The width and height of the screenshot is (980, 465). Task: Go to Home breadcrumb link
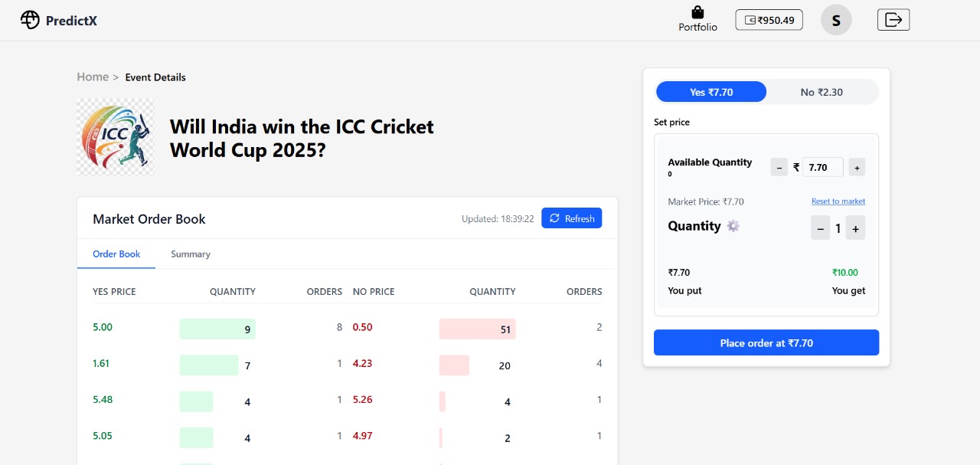click(x=93, y=77)
